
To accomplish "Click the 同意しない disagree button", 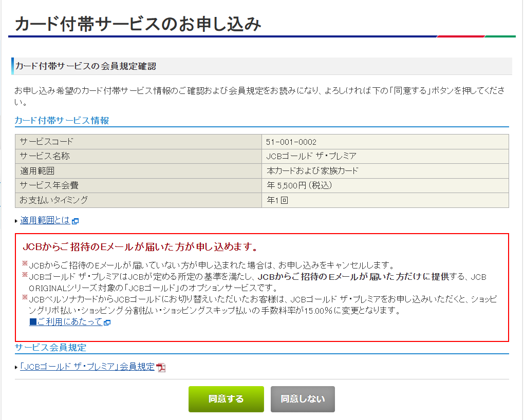I will (303, 399).
